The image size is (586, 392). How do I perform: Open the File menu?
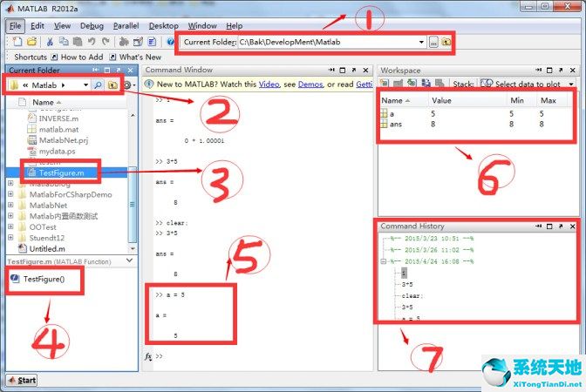pos(16,26)
